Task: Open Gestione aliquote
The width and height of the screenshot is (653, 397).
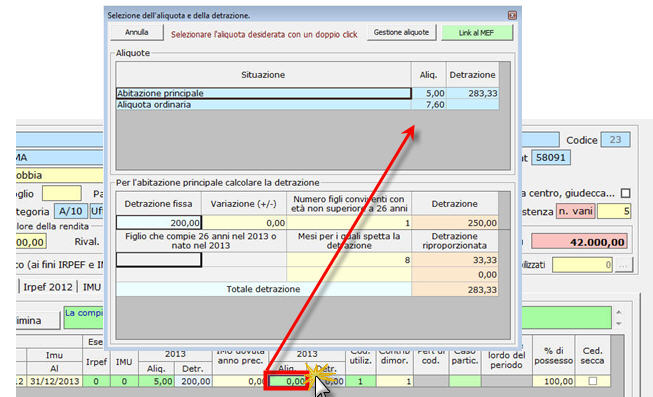Action: (x=401, y=32)
